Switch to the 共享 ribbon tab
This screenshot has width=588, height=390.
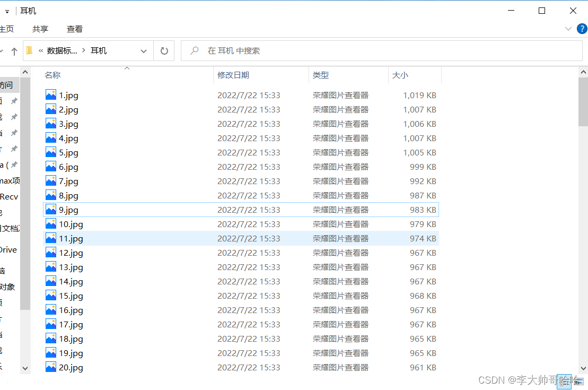40,29
